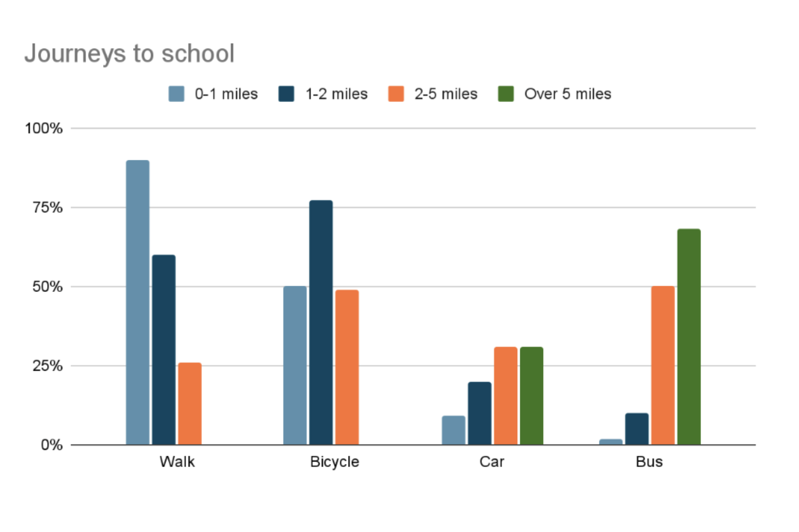Click the Bus category axis label
Image resolution: width=799 pixels, height=532 pixels.
pyautogui.click(x=649, y=461)
